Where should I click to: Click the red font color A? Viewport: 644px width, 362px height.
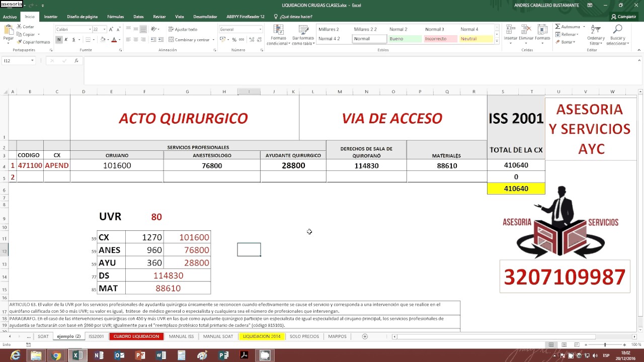click(x=114, y=40)
